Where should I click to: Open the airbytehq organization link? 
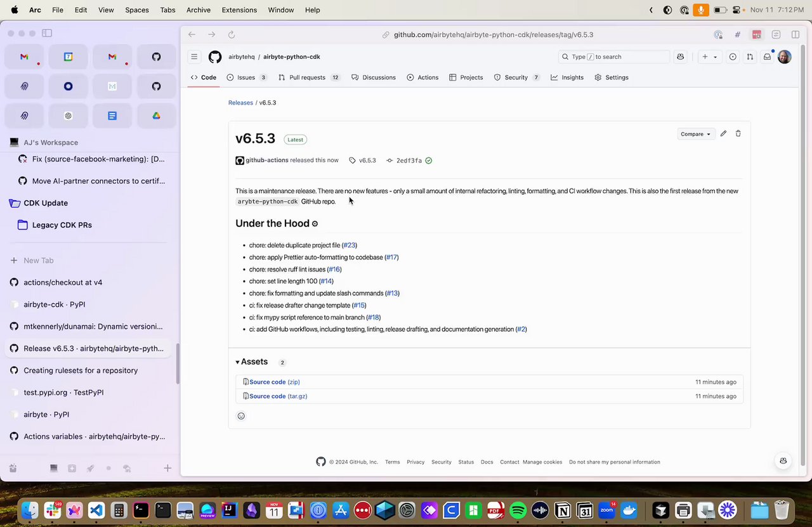[242, 57]
